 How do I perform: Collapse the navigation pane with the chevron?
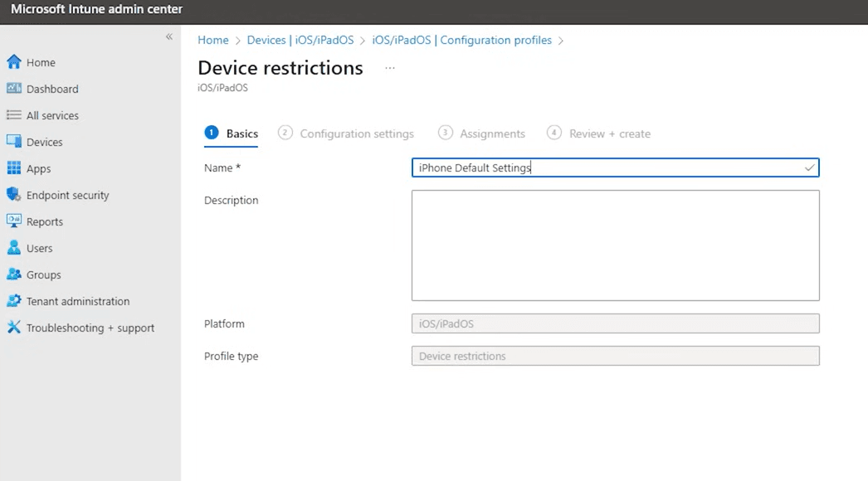pyautogui.click(x=168, y=37)
